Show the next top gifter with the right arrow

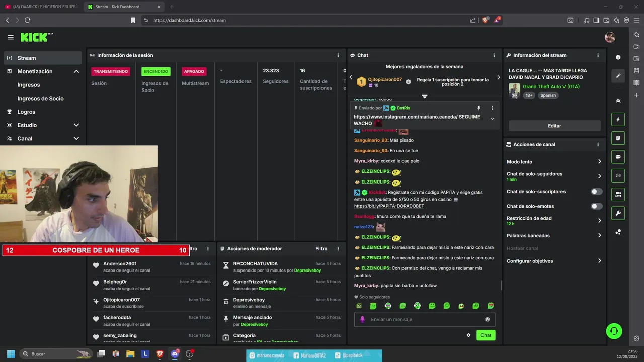point(499,77)
